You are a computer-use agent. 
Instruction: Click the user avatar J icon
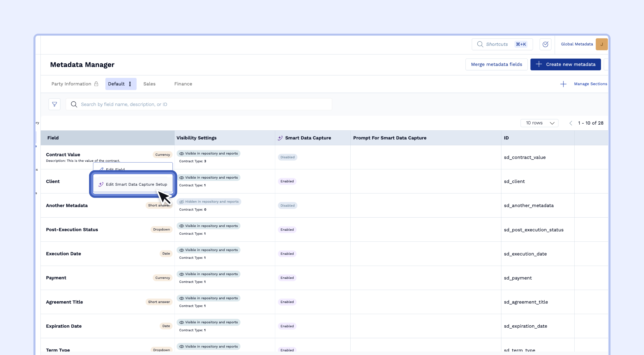601,44
